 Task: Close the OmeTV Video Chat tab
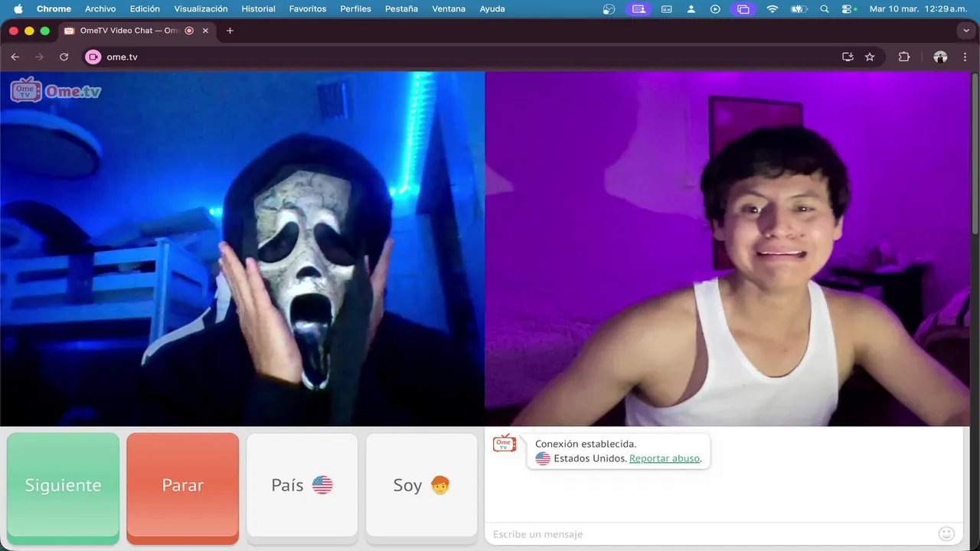pyautogui.click(x=205, y=31)
